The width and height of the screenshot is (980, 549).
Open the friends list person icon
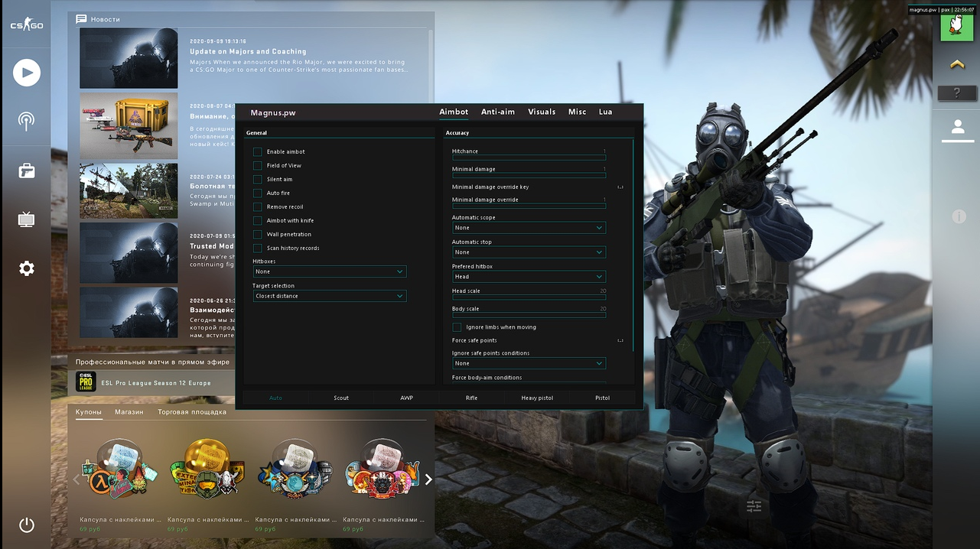click(957, 128)
